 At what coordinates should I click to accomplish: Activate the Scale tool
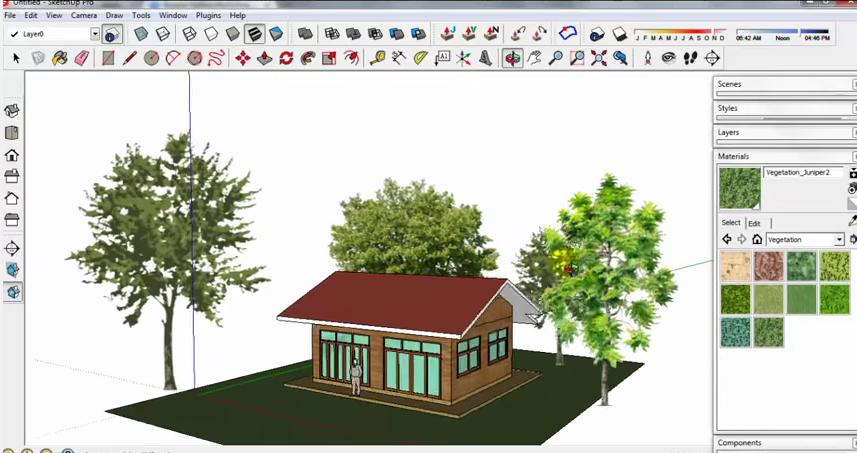pos(329,58)
